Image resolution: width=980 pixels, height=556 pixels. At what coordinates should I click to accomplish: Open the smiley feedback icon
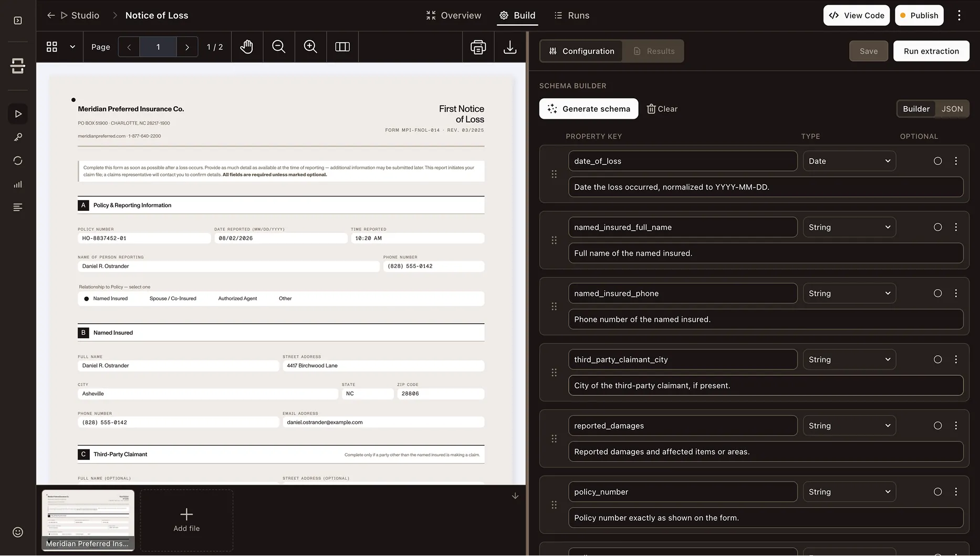(18, 532)
